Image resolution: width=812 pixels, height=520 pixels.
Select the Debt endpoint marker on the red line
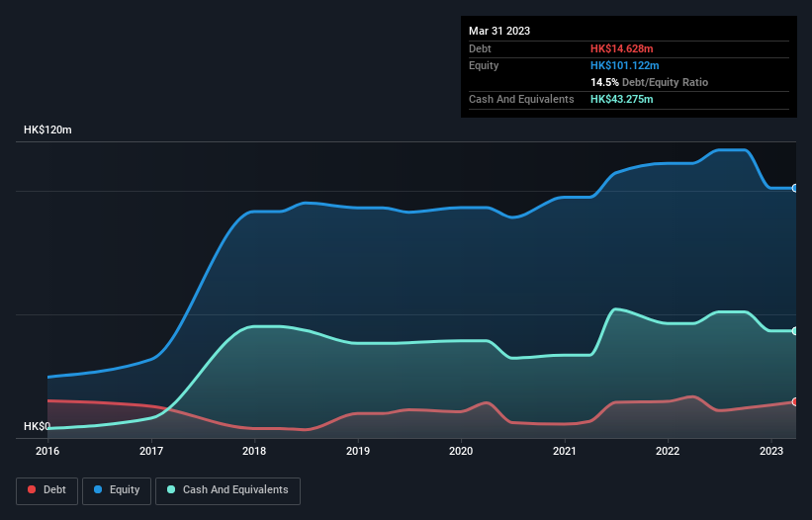(795, 402)
